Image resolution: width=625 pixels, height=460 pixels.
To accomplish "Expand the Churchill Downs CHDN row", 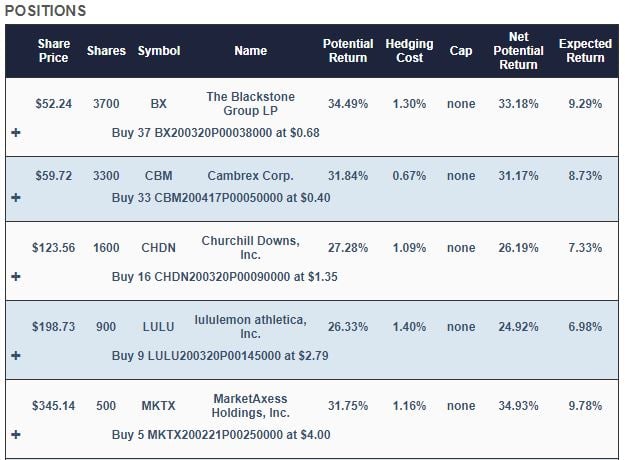I will click(16, 276).
